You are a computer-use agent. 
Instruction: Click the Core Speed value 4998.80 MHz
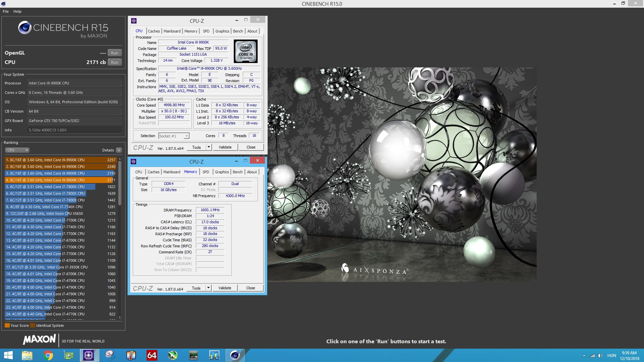174,105
